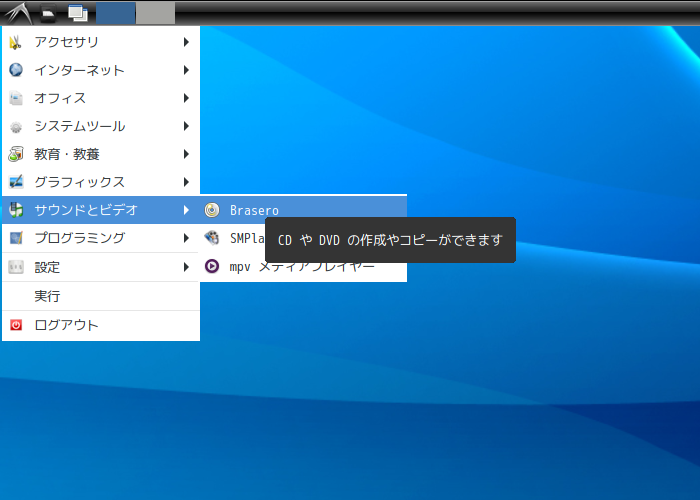Select ログアウト from the menu

point(101,325)
